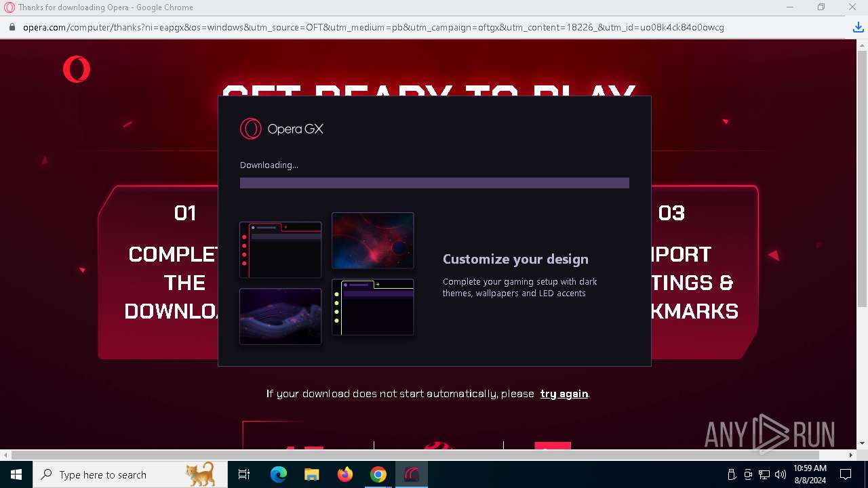The height and width of the screenshot is (488, 868).
Task: Switch to Opera GX installer on taskbar
Action: pyautogui.click(x=412, y=474)
